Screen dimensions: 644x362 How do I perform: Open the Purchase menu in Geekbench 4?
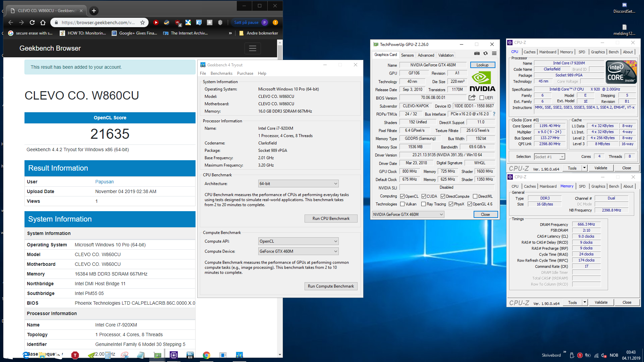[x=245, y=73]
